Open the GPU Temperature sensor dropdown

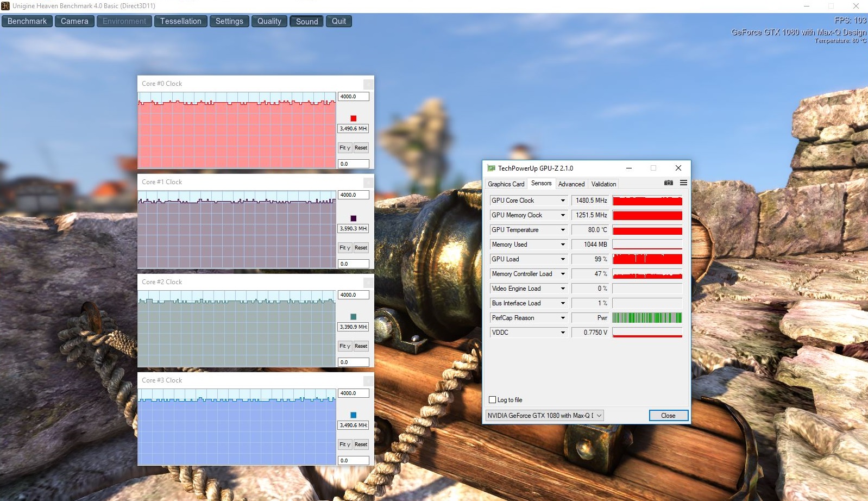(563, 230)
